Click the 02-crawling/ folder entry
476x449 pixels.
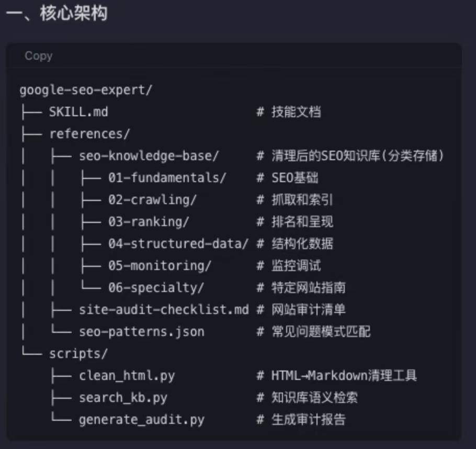(152, 200)
